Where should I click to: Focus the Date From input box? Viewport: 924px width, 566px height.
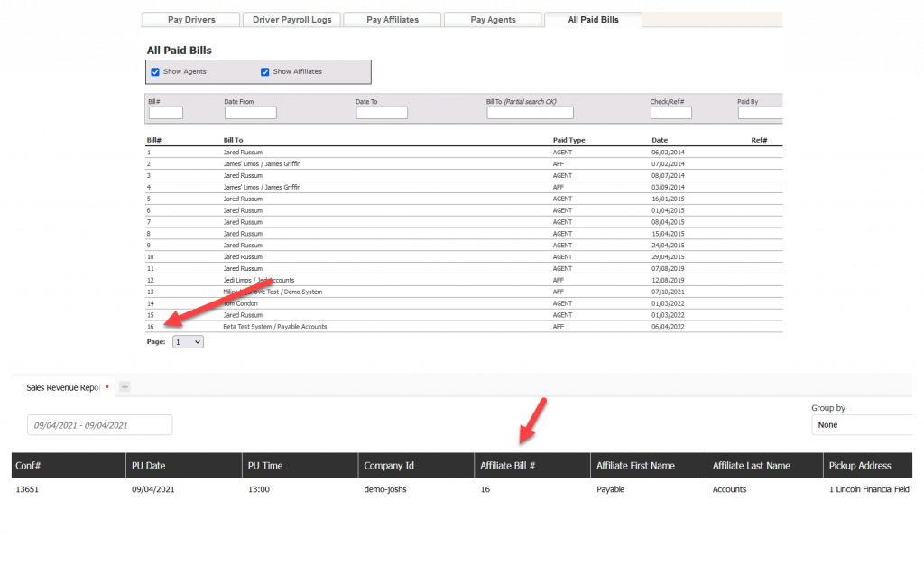250,113
